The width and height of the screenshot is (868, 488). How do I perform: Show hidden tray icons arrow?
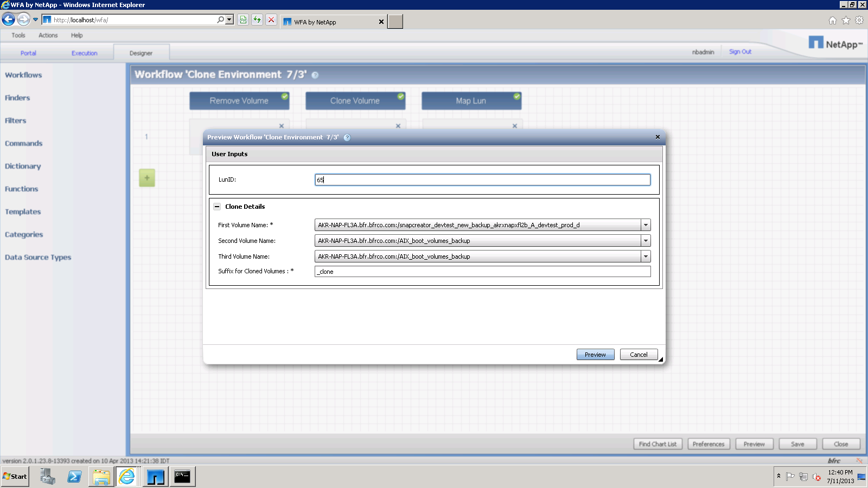[x=778, y=476]
